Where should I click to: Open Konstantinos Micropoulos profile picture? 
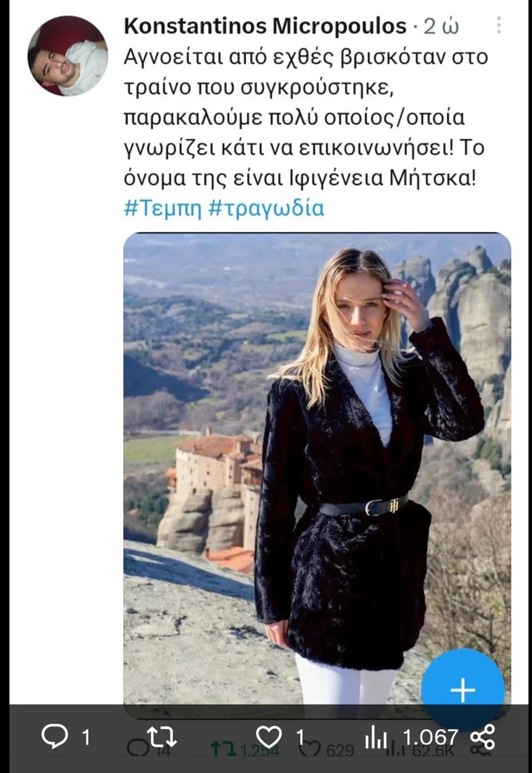click(x=68, y=55)
